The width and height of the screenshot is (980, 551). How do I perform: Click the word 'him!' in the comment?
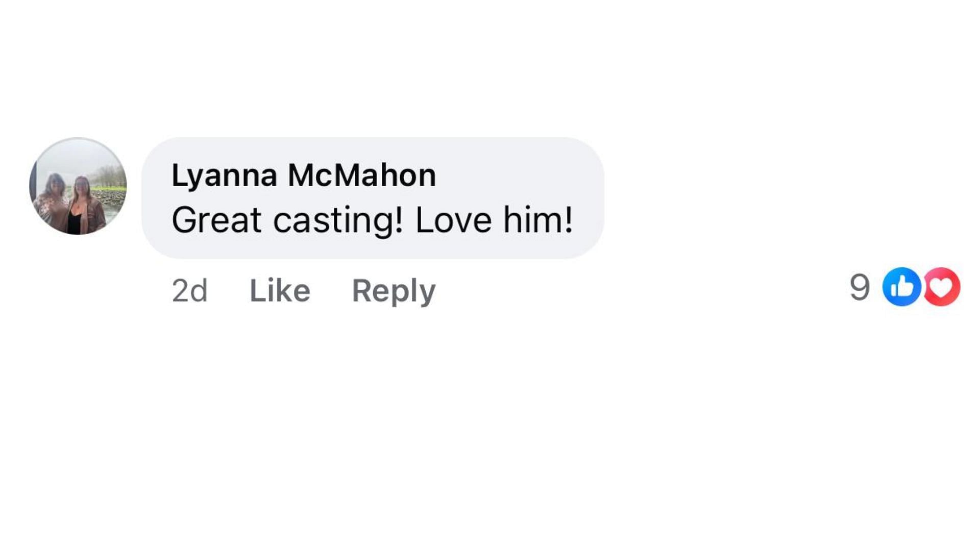point(538,220)
